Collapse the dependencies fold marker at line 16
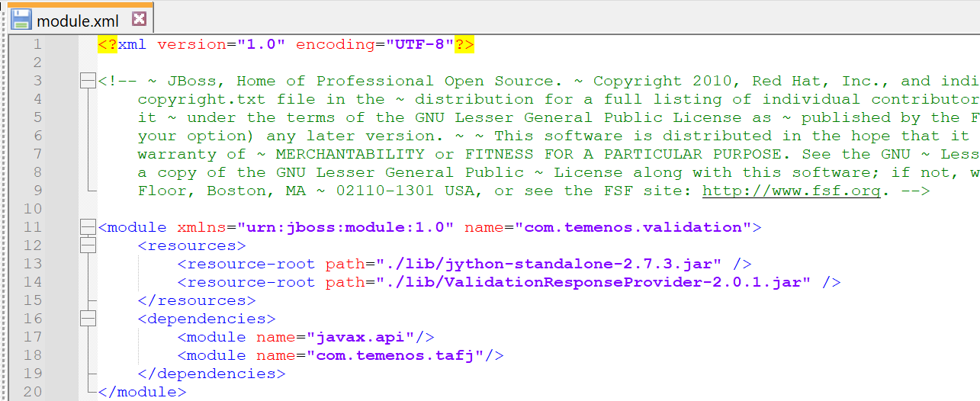 (x=88, y=319)
